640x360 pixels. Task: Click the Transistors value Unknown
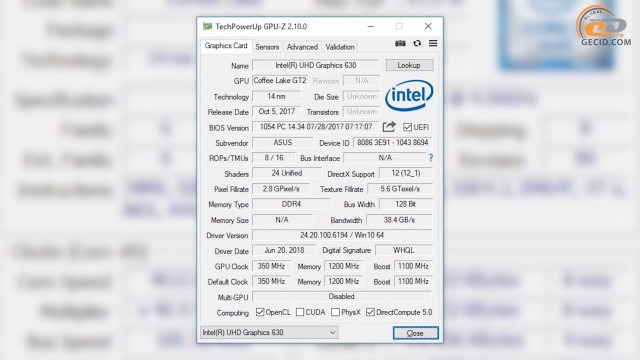click(x=362, y=111)
